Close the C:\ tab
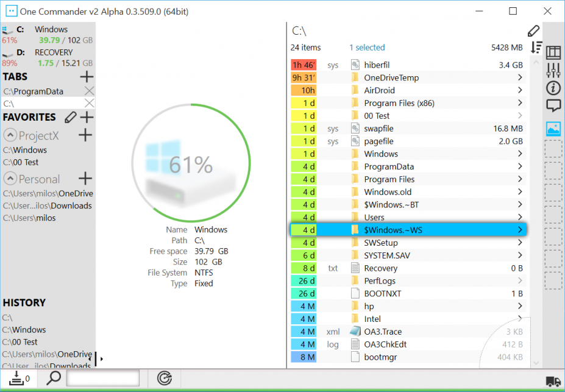Viewport: 565px width, 392px height. 89,104
